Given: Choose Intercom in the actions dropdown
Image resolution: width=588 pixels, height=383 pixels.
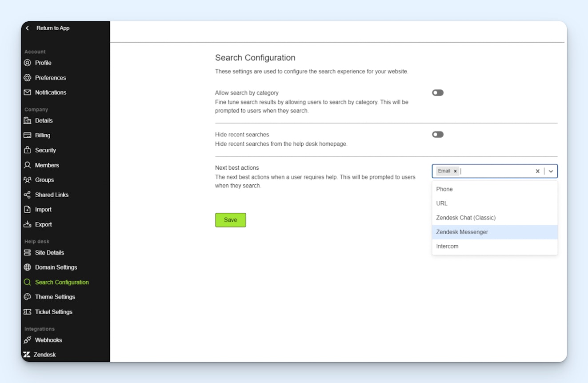Looking at the screenshot, I should click(447, 246).
